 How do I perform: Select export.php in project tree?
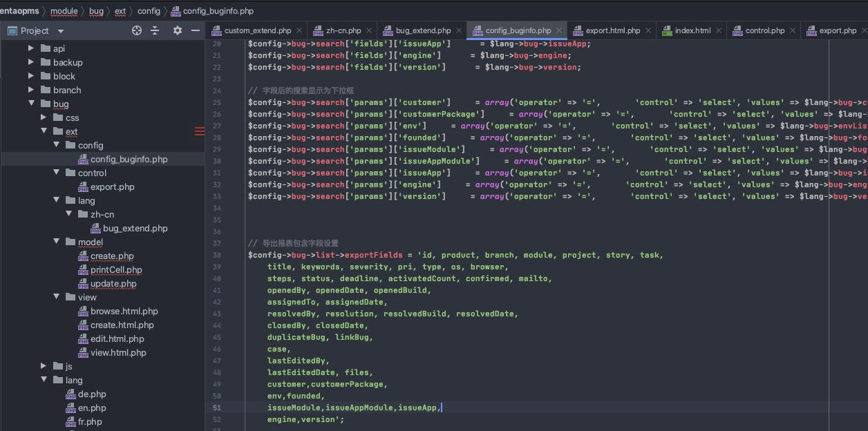pos(113,186)
